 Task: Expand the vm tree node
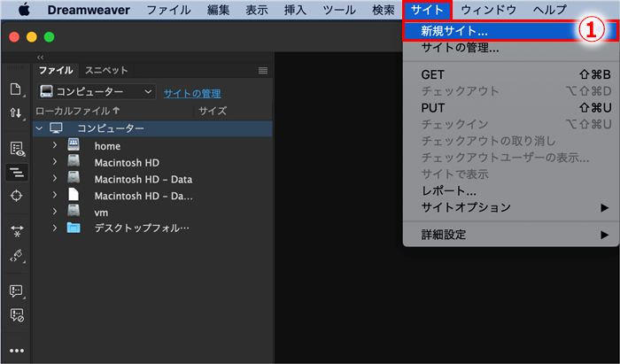pyautogui.click(x=55, y=212)
